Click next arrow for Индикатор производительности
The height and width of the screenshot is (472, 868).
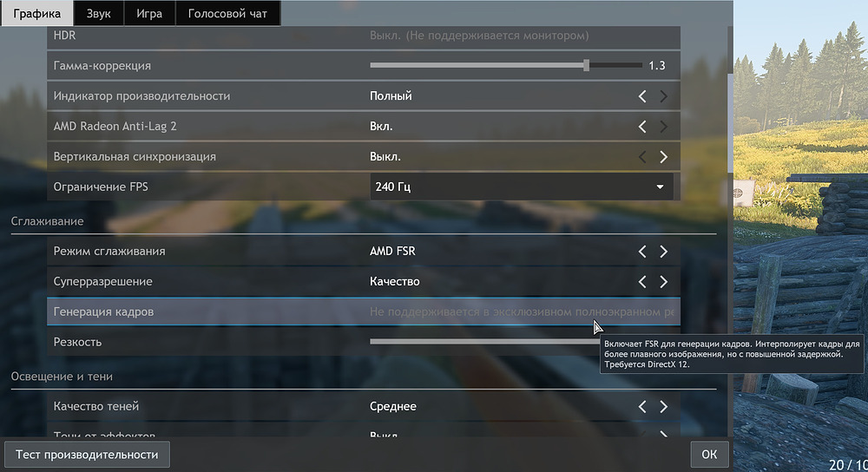pos(663,96)
